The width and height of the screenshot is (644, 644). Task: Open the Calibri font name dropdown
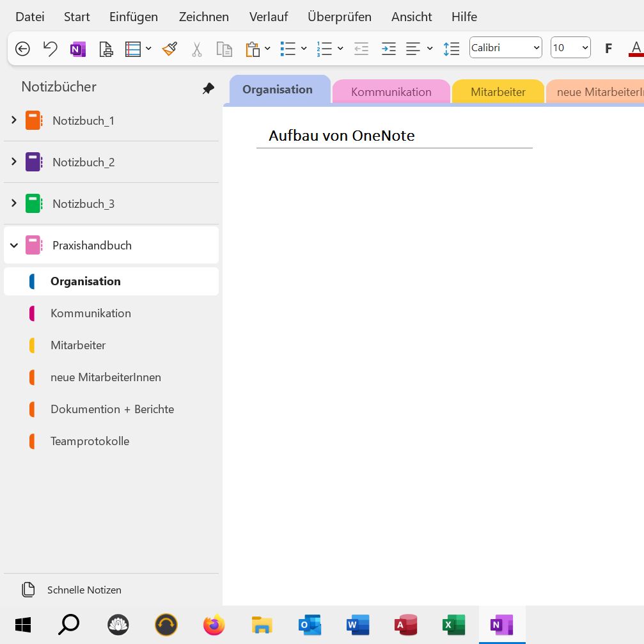(506, 47)
